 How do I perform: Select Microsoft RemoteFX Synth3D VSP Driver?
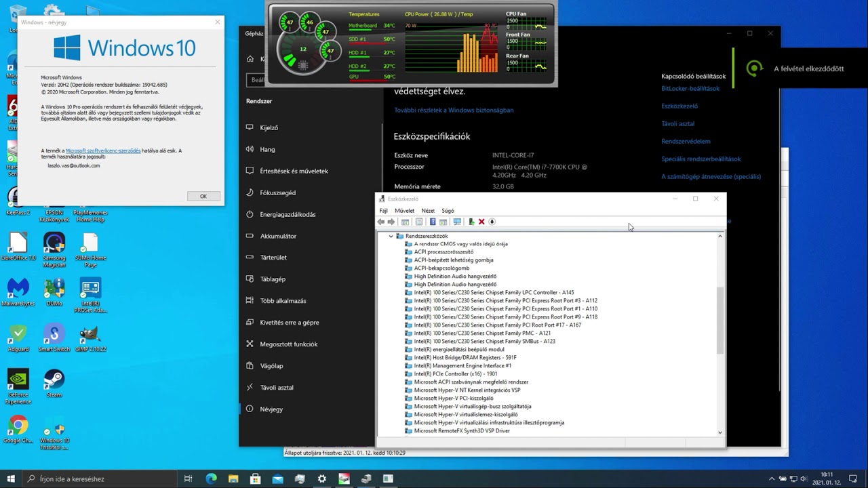[x=462, y=431]
